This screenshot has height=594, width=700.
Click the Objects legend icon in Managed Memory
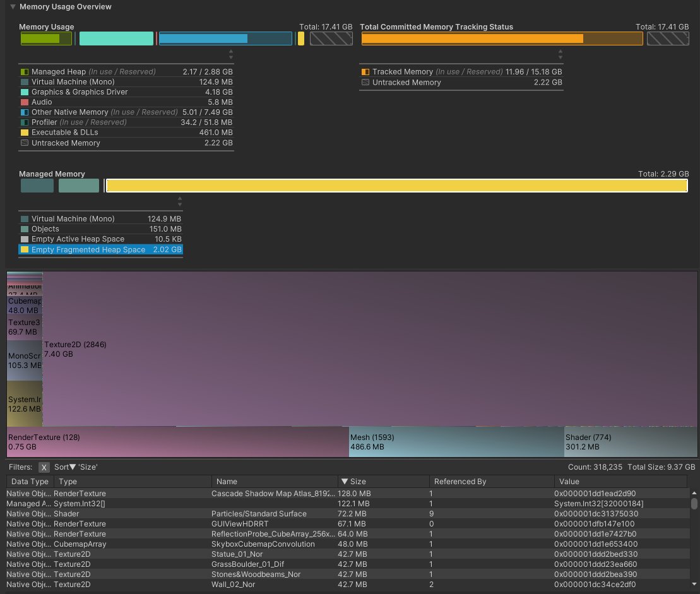23,229
